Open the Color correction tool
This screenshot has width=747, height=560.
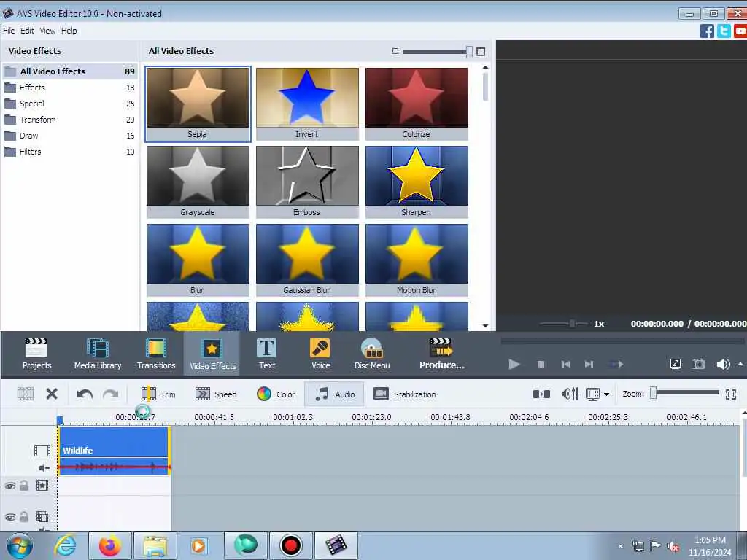tap(276, 394)
